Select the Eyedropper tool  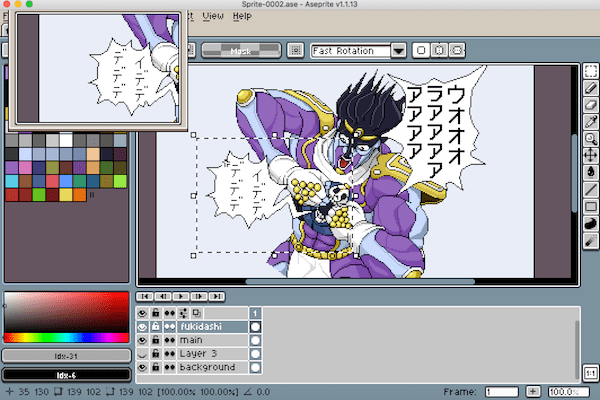pos(590,122)
